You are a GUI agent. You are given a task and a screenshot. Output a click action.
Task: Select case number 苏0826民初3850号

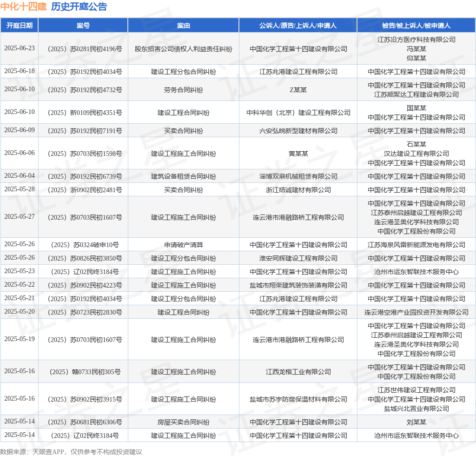[85, 258]
